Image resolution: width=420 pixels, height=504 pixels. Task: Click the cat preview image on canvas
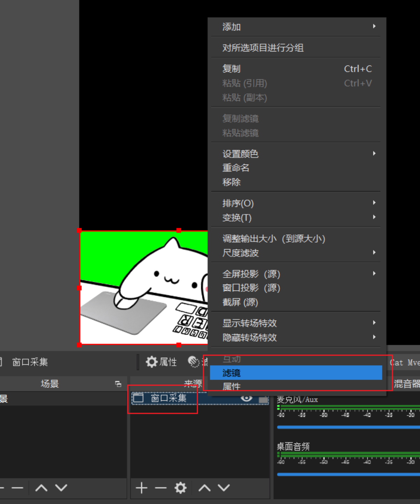pos(143,287)
